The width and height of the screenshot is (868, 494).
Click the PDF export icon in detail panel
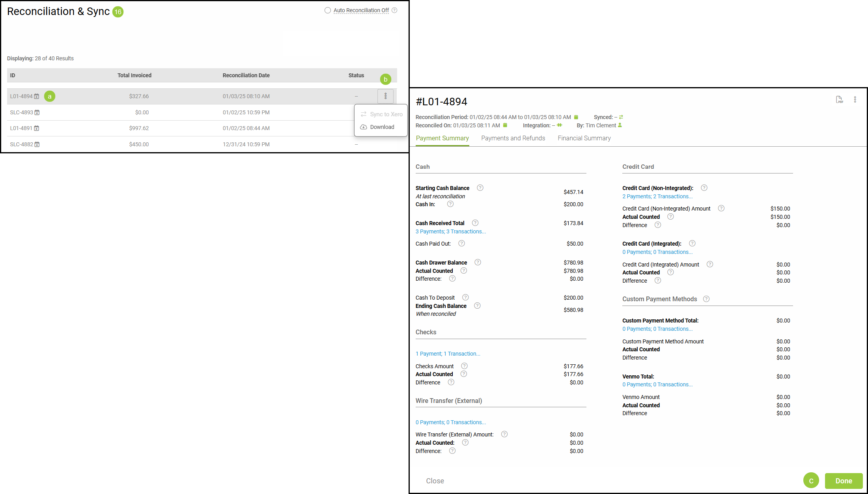tap(839, 100)
